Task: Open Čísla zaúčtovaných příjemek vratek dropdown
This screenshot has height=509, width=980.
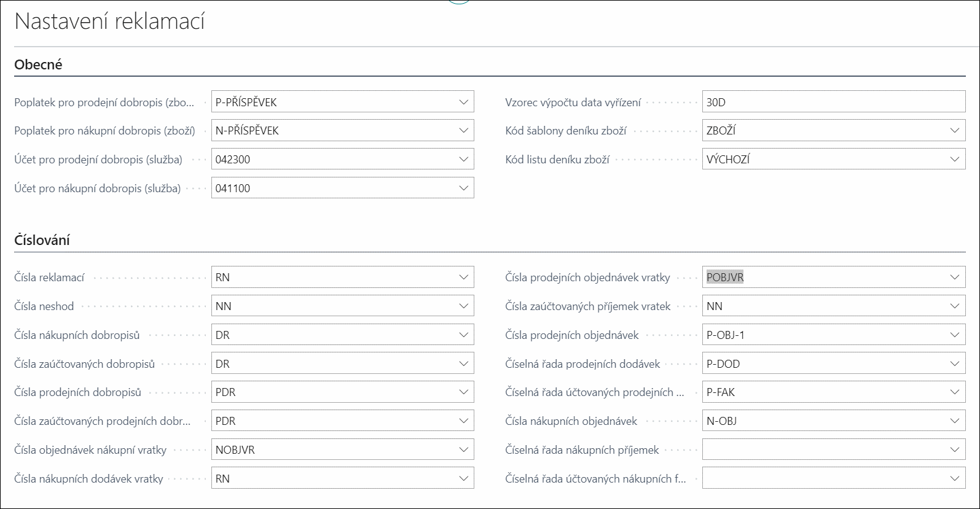Action: 954,306
